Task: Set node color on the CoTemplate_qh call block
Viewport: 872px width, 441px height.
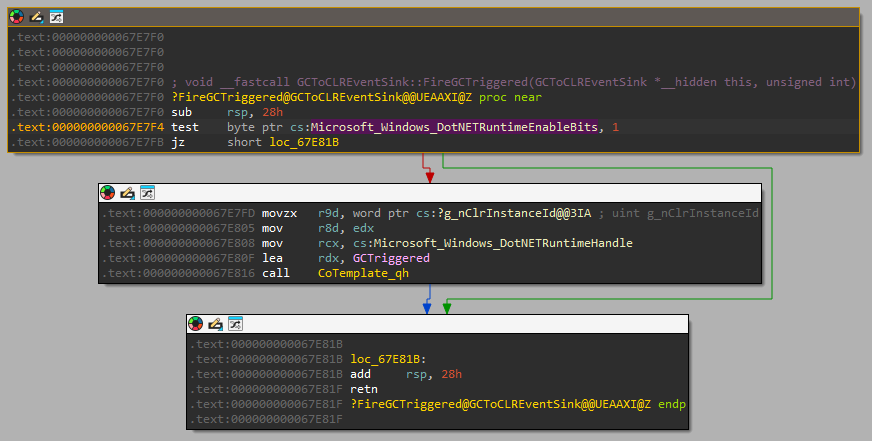Action: coord(108,193)
